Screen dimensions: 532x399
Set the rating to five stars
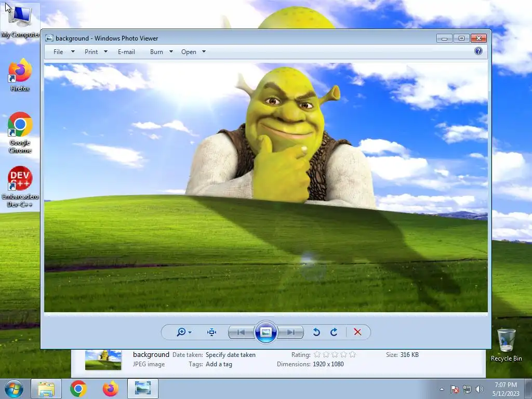pyautogui.click(x=353, y=354)
